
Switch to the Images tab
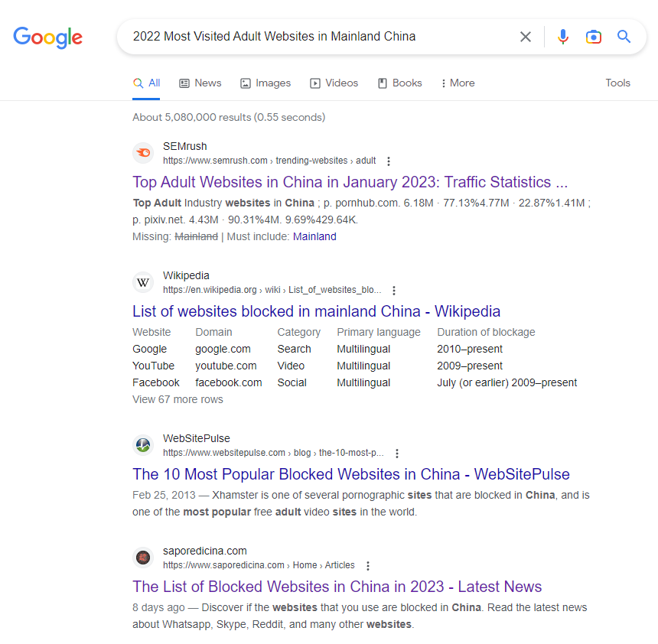(x=265, y=83)
